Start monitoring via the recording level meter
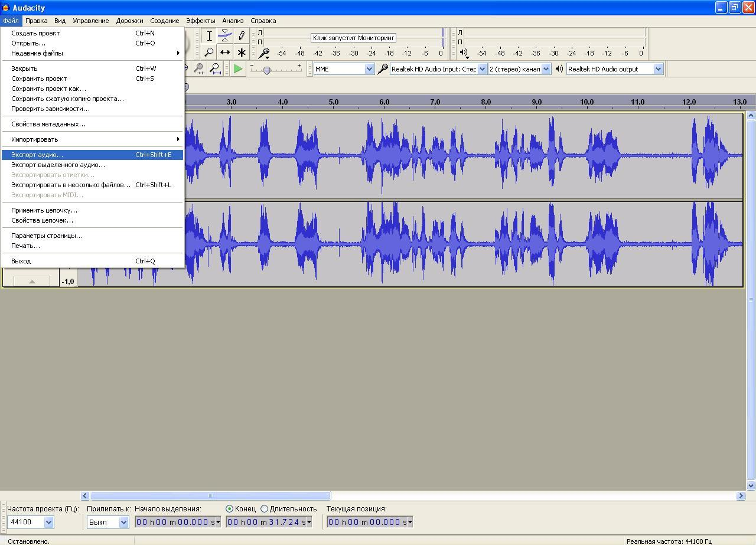The height and width of the screenshot is (545, 756). [353, 37]
